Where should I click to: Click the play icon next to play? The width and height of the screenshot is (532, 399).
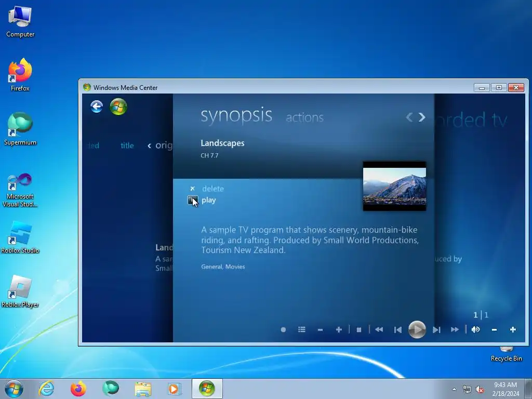[193, 201]
